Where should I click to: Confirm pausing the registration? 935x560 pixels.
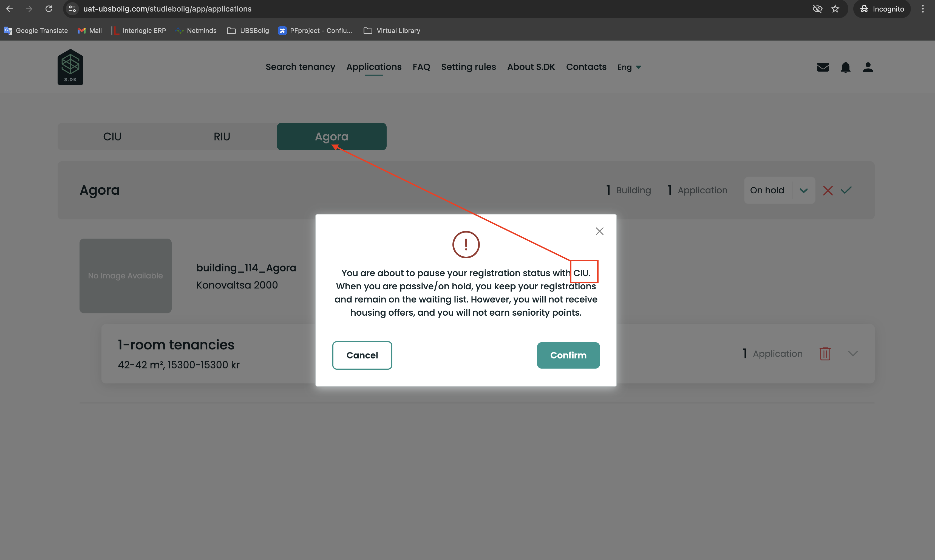coord(568,355)
